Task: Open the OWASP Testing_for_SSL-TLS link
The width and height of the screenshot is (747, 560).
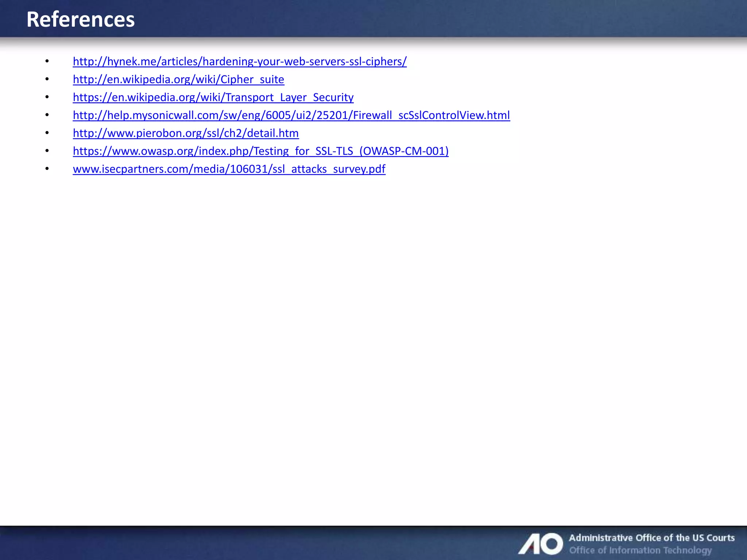Action: tap(261, 151)
